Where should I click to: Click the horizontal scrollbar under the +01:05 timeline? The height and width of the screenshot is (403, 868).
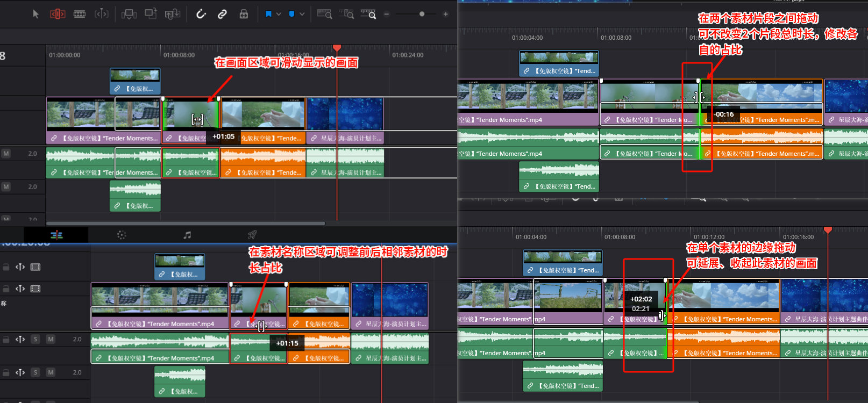click(186, 223)
